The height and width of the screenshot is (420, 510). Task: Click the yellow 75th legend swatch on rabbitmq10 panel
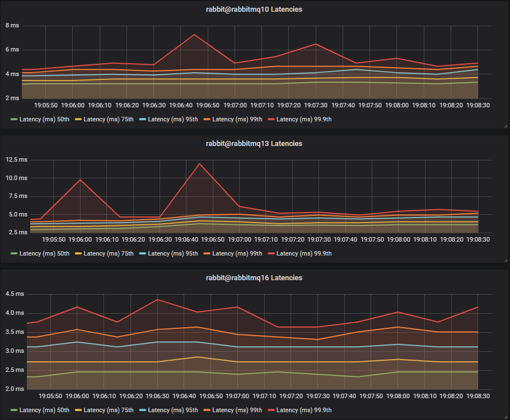click(x=77, y=119)
